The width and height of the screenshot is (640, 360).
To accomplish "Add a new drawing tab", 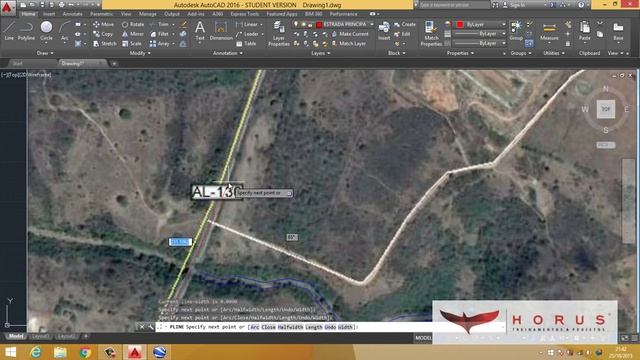I will pyautogui.click(x=114, y=64).
